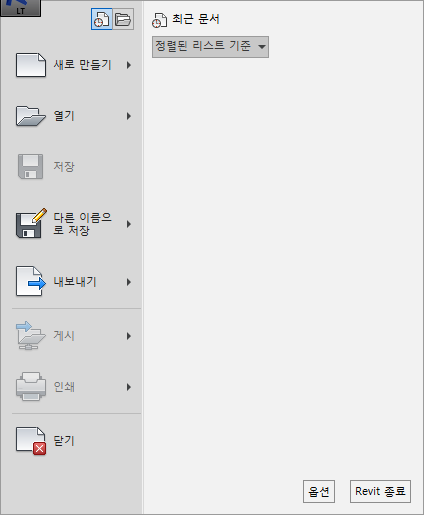
Task: Click the 내보내기 export arrow icon
Action: (x=31, y=281)
